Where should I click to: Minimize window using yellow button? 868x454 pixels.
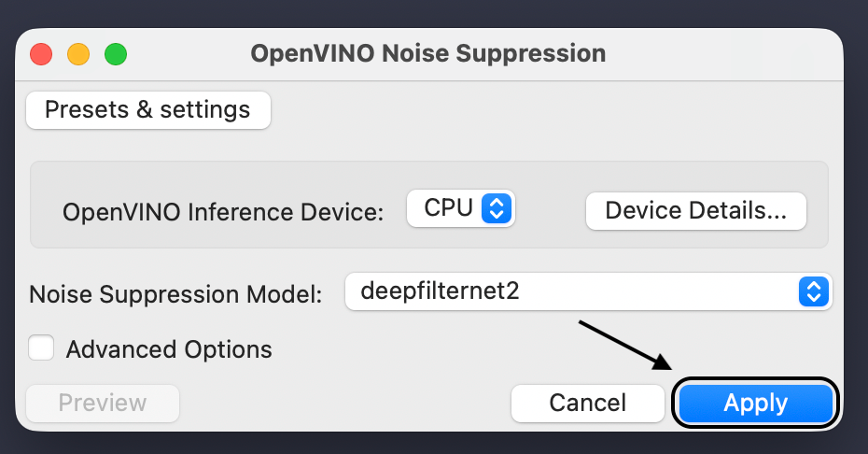click(78, 54)
